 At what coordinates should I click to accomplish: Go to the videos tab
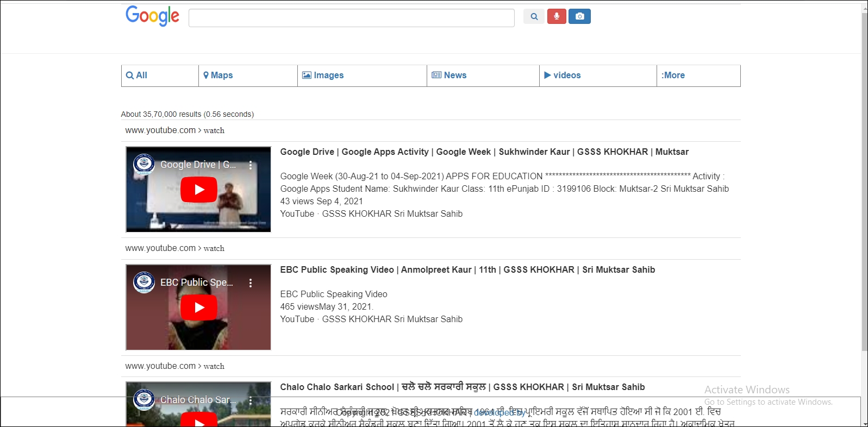coord(563,76)
